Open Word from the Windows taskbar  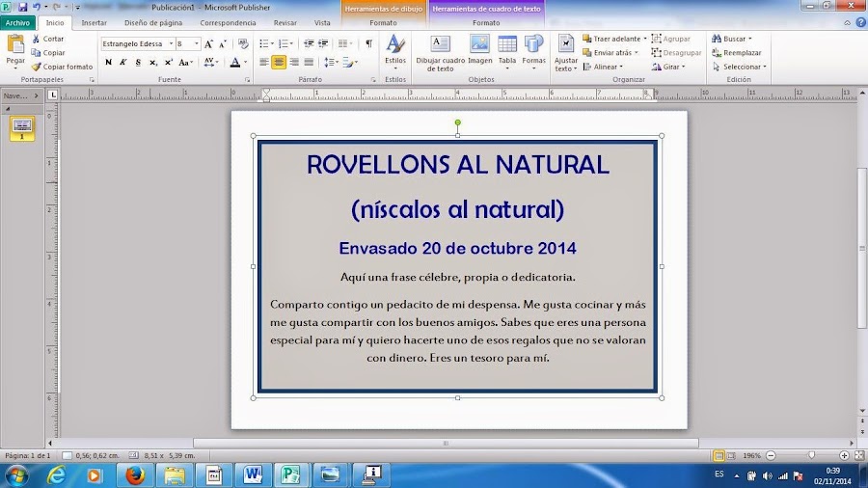pos(253,475)
